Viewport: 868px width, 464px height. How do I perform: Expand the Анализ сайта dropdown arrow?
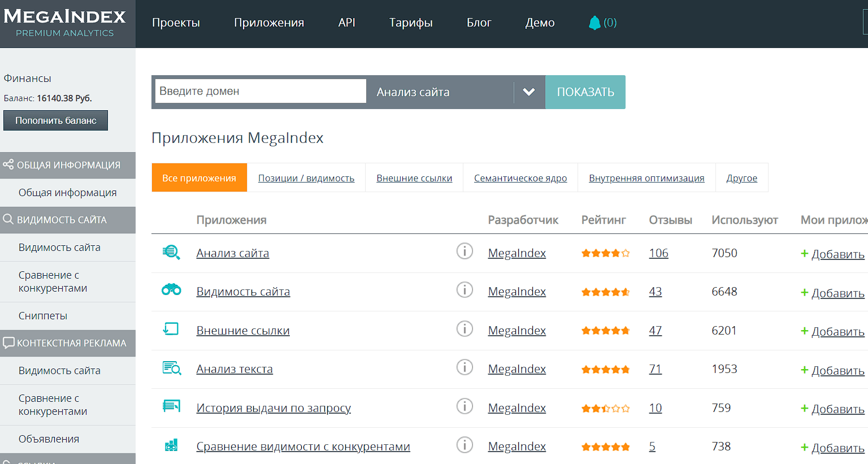point(529,92)
